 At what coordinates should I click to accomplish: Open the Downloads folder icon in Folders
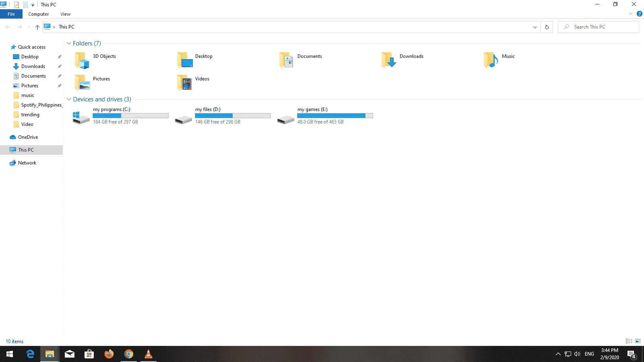click(389, 60)
